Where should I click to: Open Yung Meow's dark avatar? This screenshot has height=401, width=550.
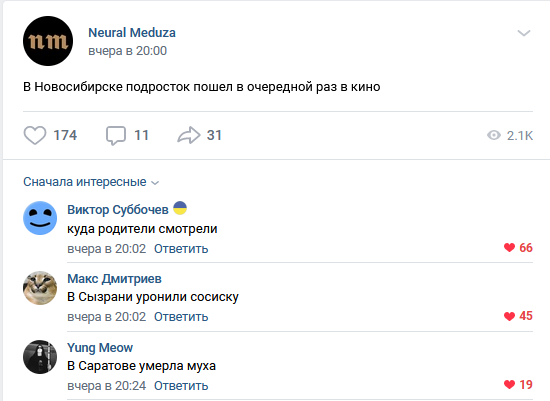click(40, 357)
